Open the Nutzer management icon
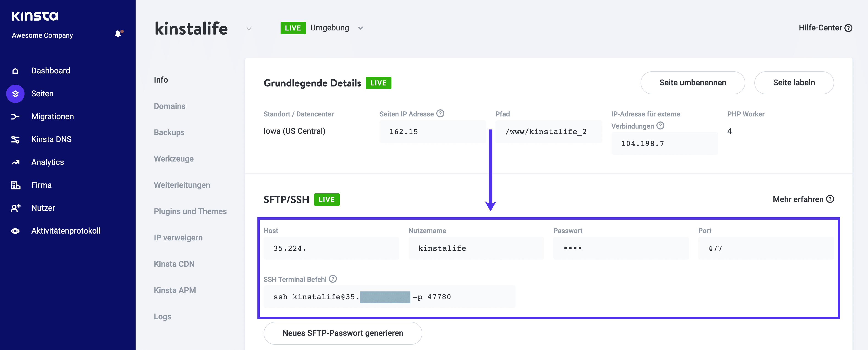 click(x=15, y=208)
